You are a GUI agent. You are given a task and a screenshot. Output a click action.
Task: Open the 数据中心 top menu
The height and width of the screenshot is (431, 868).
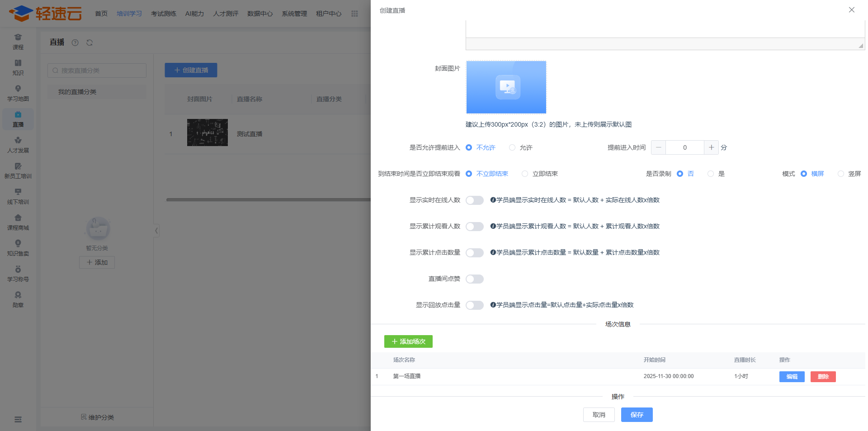(260, 14)
